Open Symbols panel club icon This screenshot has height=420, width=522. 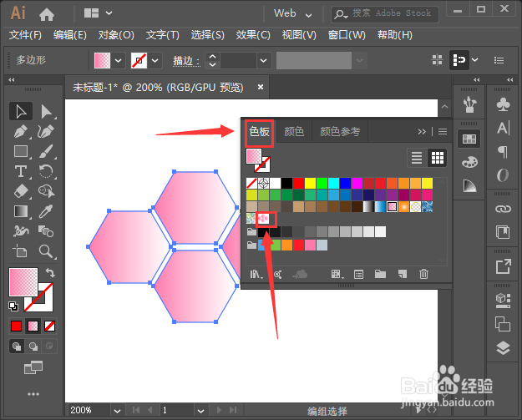pyautogui.click(x=503, y=104)
